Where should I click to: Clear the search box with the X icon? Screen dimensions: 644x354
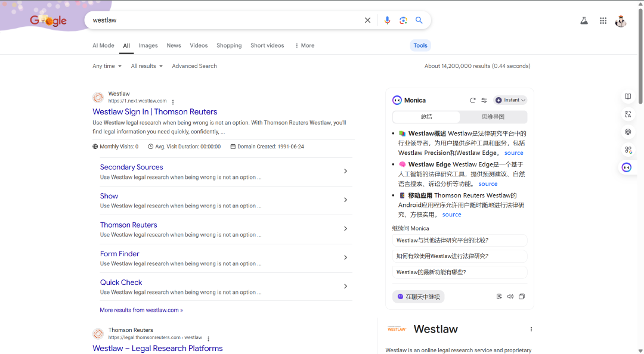tap(367, 20)
